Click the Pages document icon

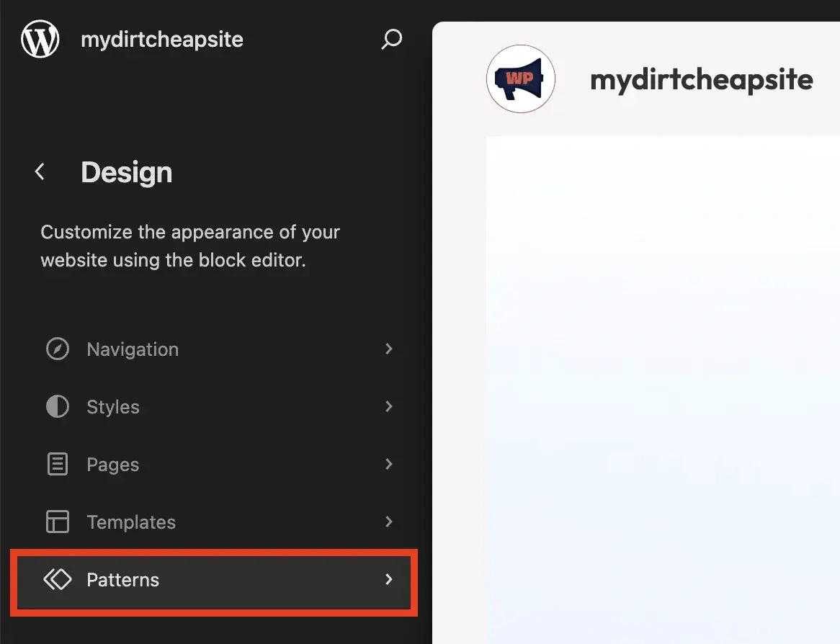[58, 465]
